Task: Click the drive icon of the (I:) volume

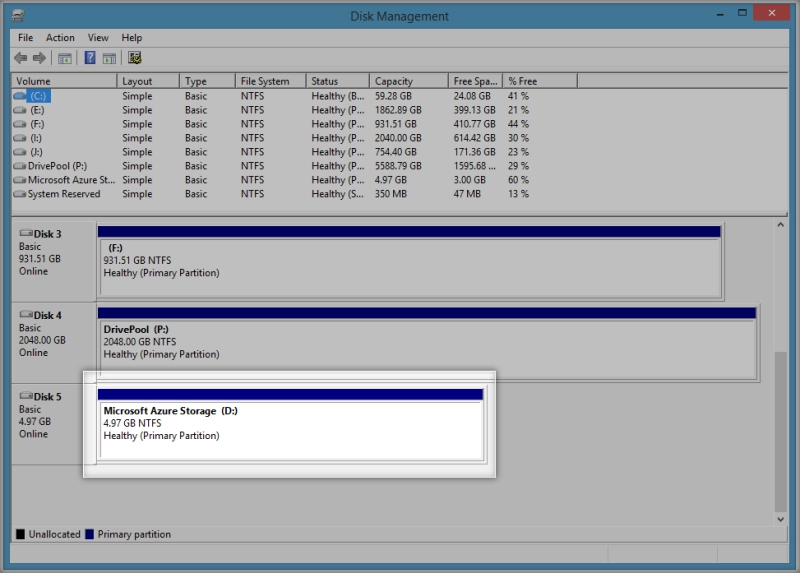Action: coord(19,138)
